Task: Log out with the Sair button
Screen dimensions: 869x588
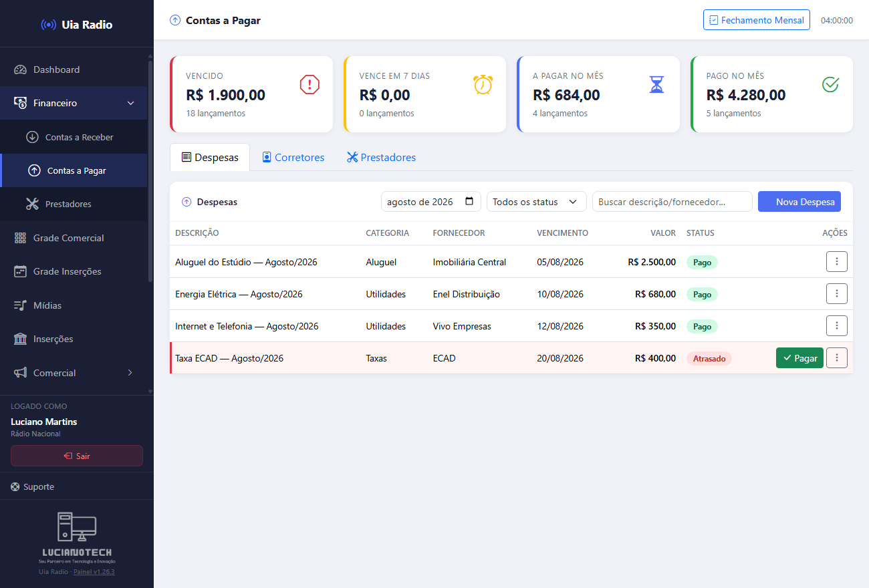Action: 77,456
